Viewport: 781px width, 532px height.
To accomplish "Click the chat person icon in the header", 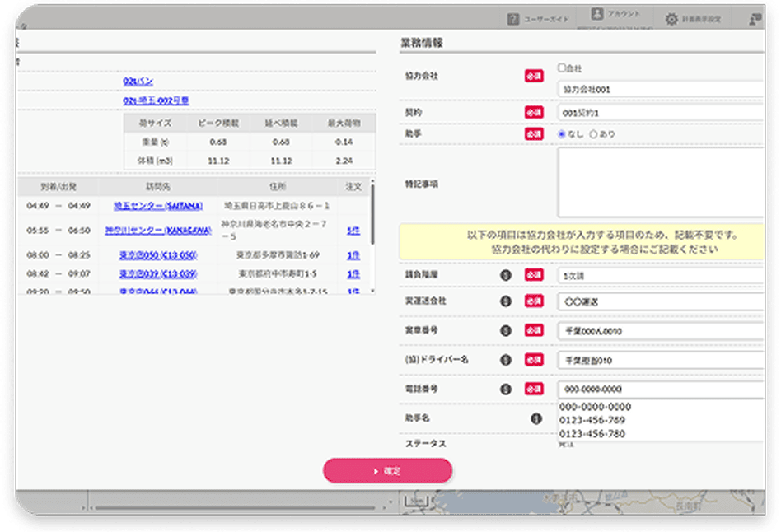I will tap(755, 19).
